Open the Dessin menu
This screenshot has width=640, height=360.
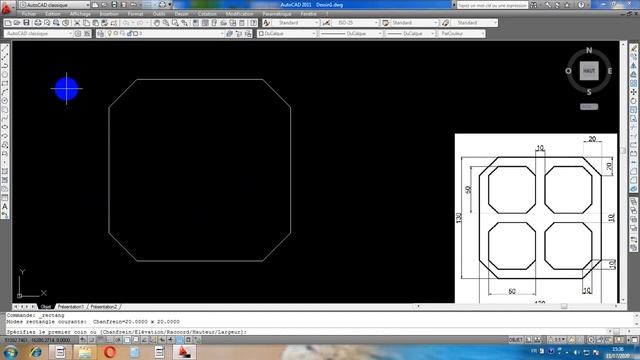[x=182, y=14]
